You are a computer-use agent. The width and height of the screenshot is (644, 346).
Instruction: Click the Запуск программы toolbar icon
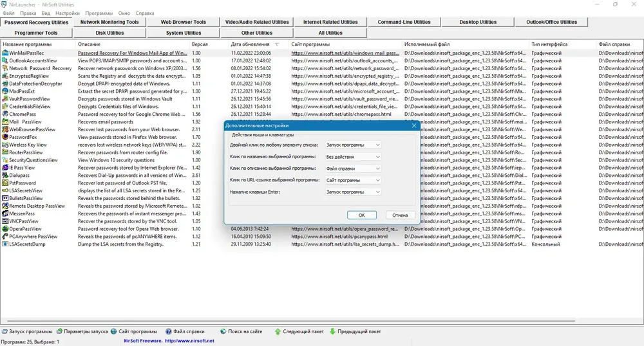point(5,331)
